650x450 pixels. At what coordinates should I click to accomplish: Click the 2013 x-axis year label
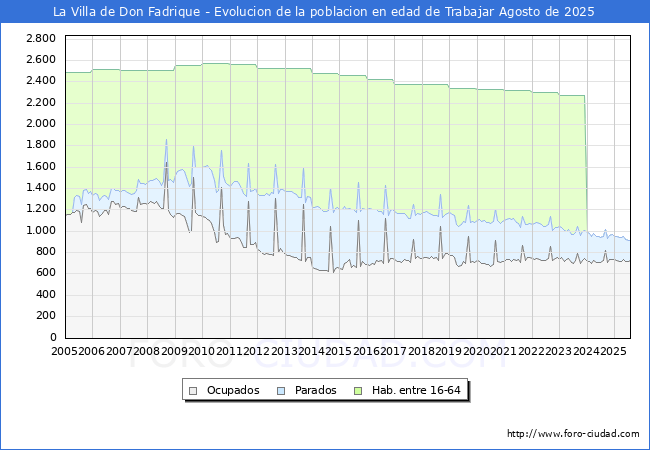(284, 351)
